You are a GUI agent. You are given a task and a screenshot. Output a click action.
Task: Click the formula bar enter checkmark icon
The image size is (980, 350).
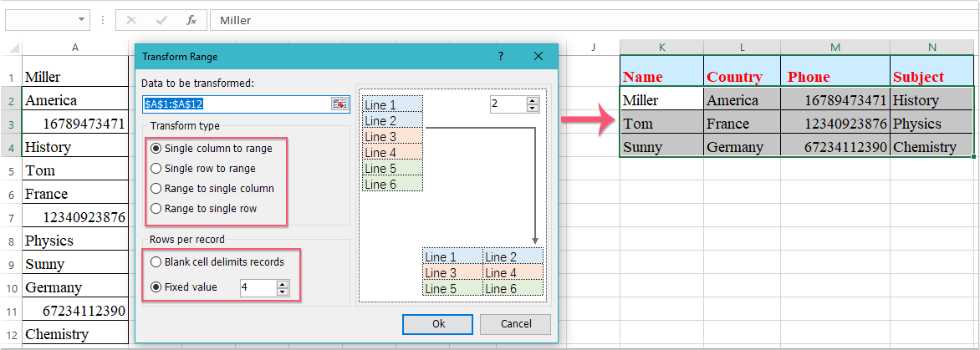point(161,19)
